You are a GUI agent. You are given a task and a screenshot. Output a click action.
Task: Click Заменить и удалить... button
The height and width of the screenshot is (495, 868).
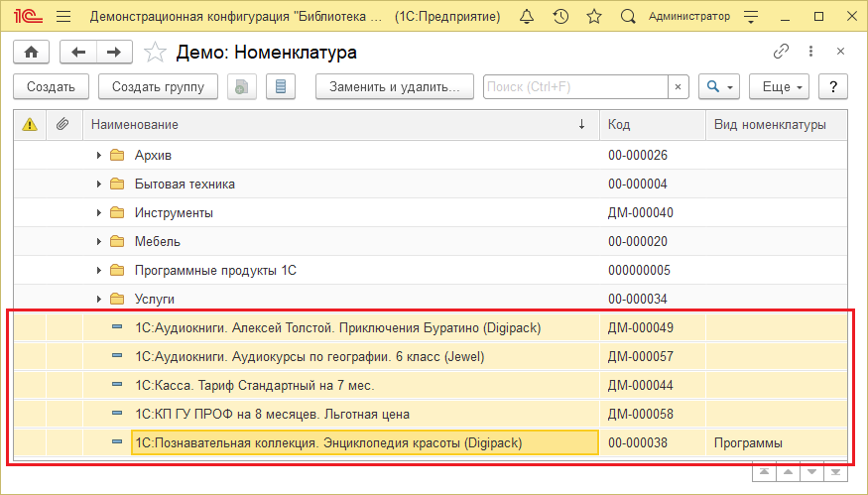click(395, 87)
